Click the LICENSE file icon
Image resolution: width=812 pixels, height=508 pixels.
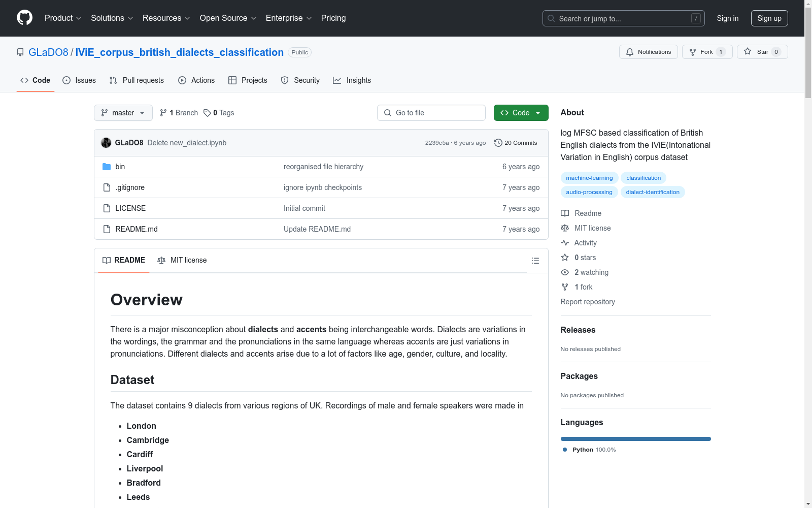[107, 208]
